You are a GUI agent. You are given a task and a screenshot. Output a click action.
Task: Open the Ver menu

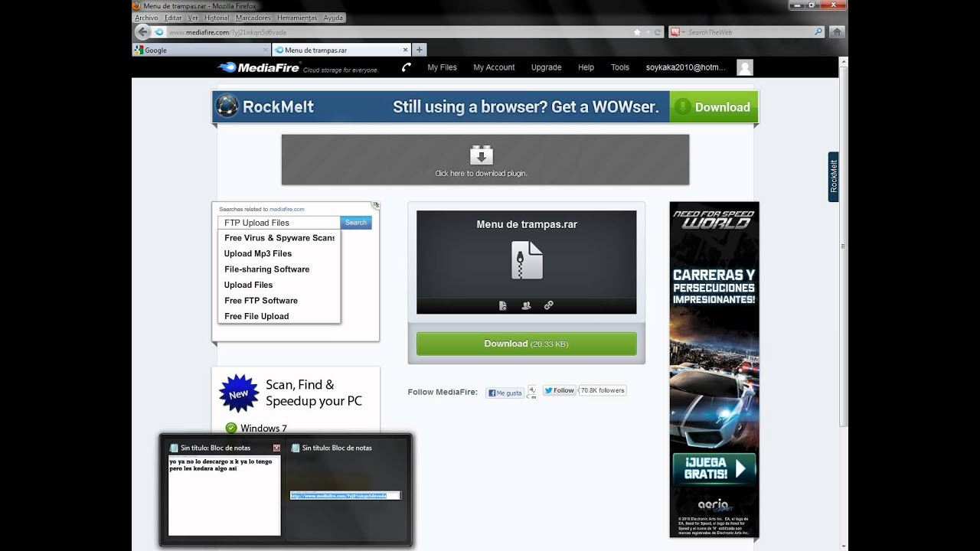click(193, 18)
